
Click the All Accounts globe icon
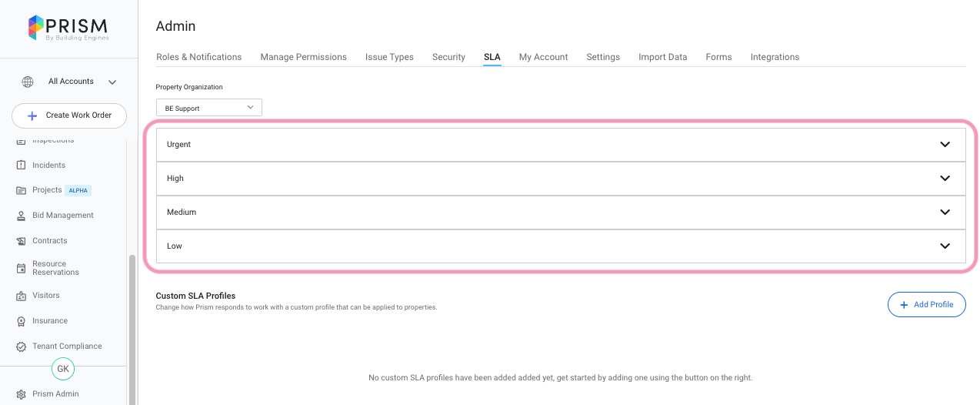click(x=28, y=82)
